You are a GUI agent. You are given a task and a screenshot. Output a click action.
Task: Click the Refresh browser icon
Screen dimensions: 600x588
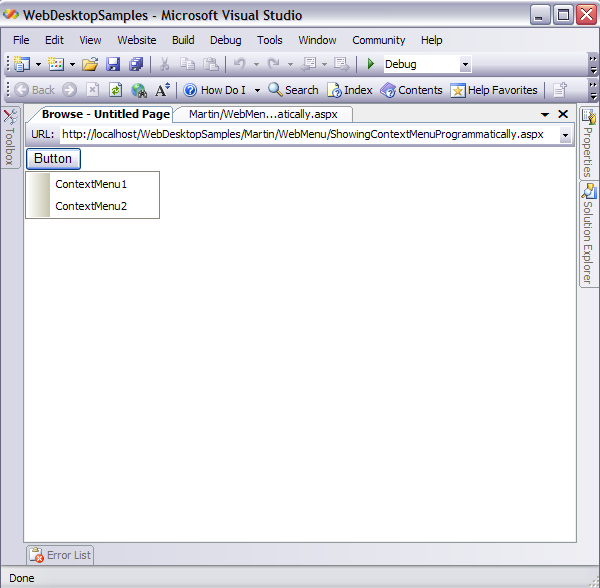pyautogui.click(x=115, y=90)
